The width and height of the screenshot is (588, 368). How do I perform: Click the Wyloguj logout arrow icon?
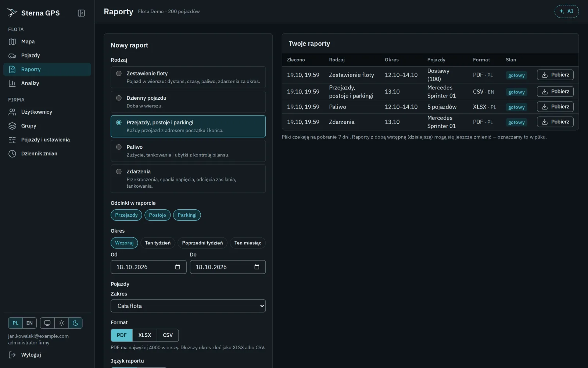point(12,355)
